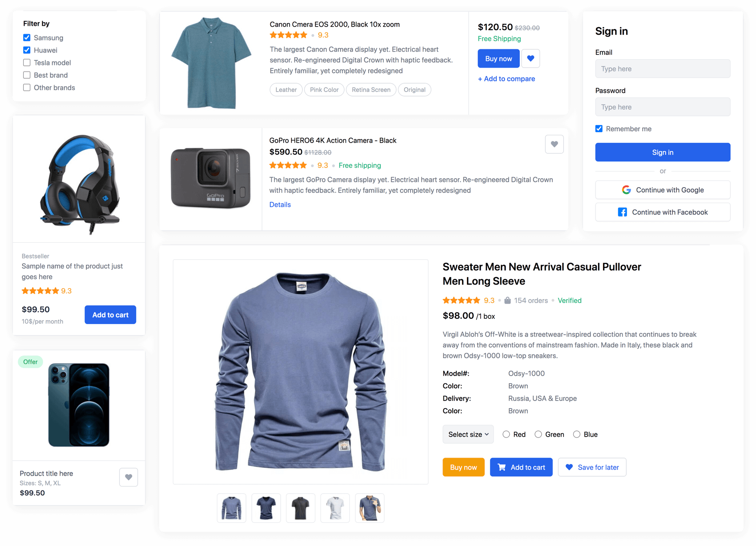Choose the Green color option
Screen dimensions: 756x546
[x=538, y=434]
